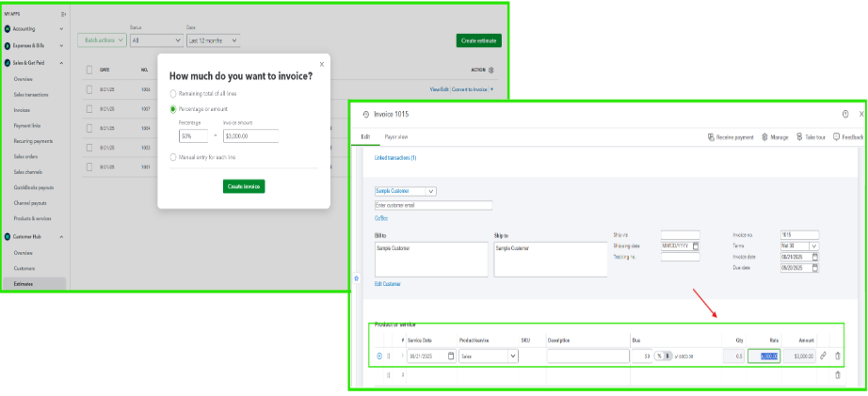Screen dimensions: 868x396
Task: Click the Manage gear icon
Action: pyautogui.click(x=764, y=137)
